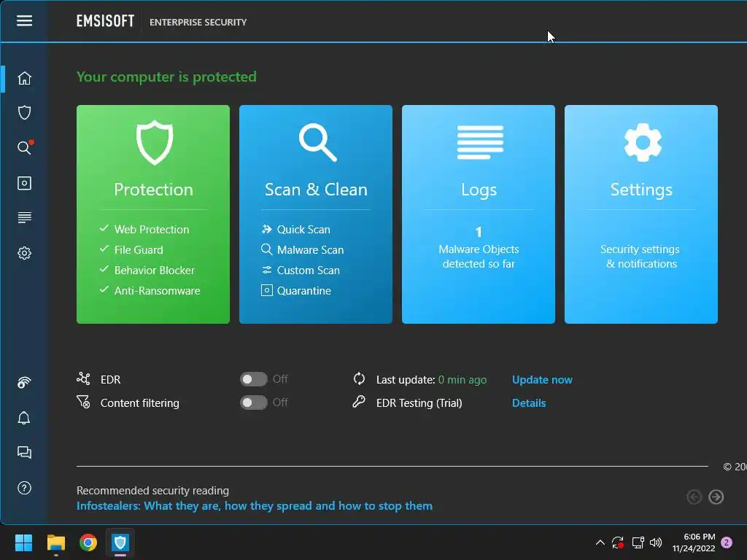
Task: Open Custom Scan options
Action: 308,271
